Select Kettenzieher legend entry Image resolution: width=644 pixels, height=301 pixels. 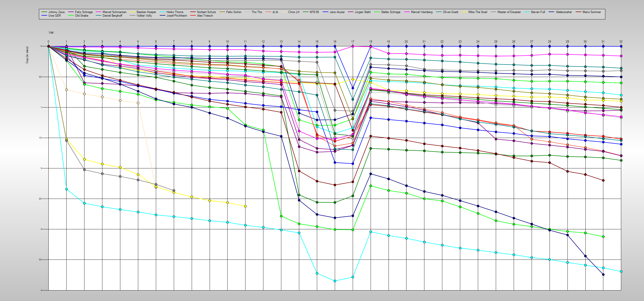pos(564,12)
